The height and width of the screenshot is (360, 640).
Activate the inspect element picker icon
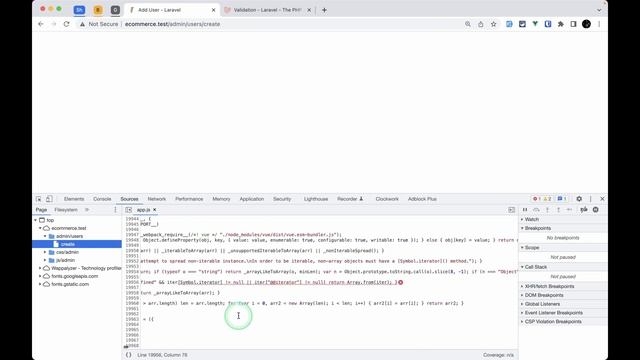tap(38, 199)
